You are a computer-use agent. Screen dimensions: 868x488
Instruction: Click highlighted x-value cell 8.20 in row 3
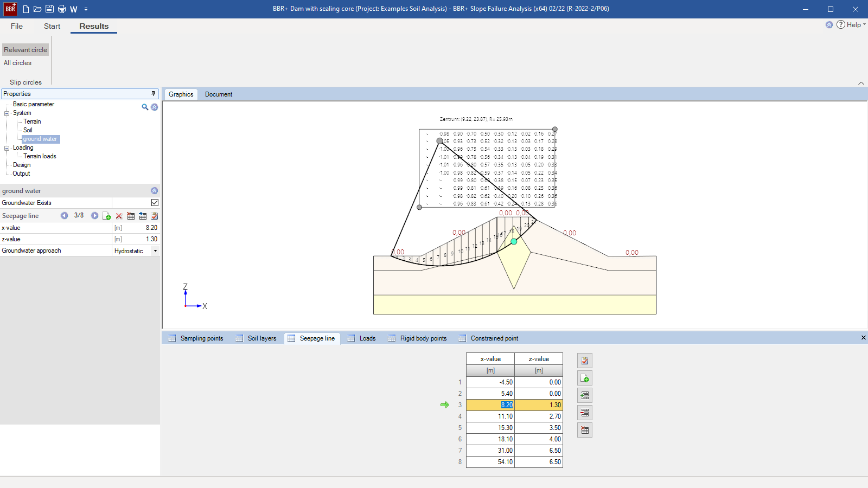(490, 405)
